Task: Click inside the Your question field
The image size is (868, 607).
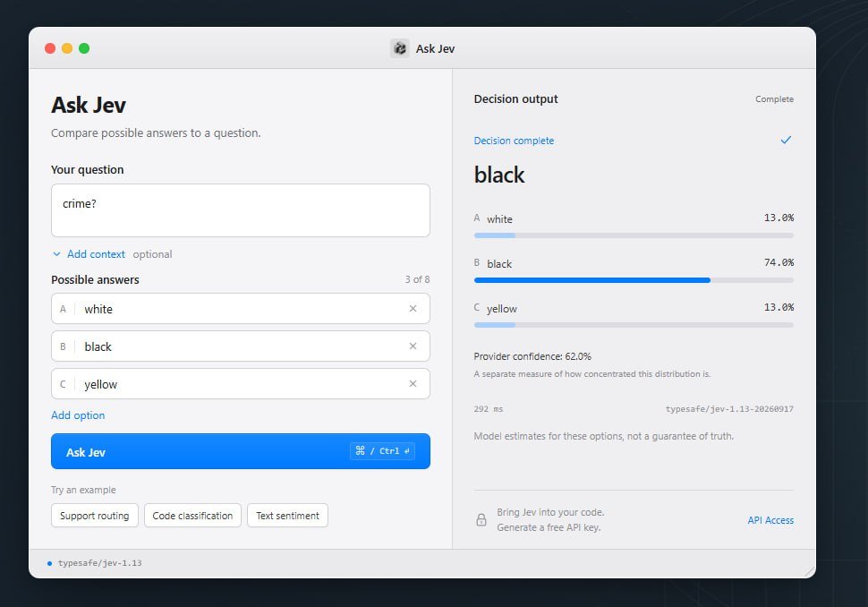Action: pos(240,210)
